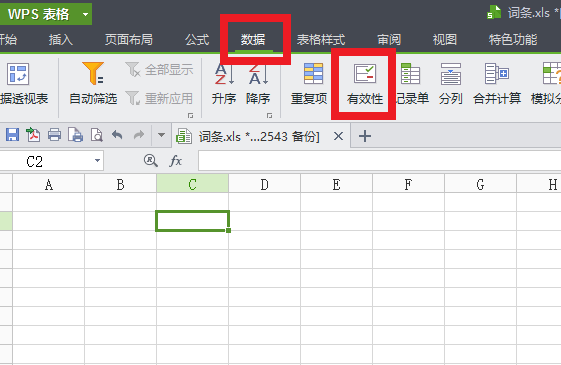Switch to the 表格样式 ribbon tab

point(321,39)
